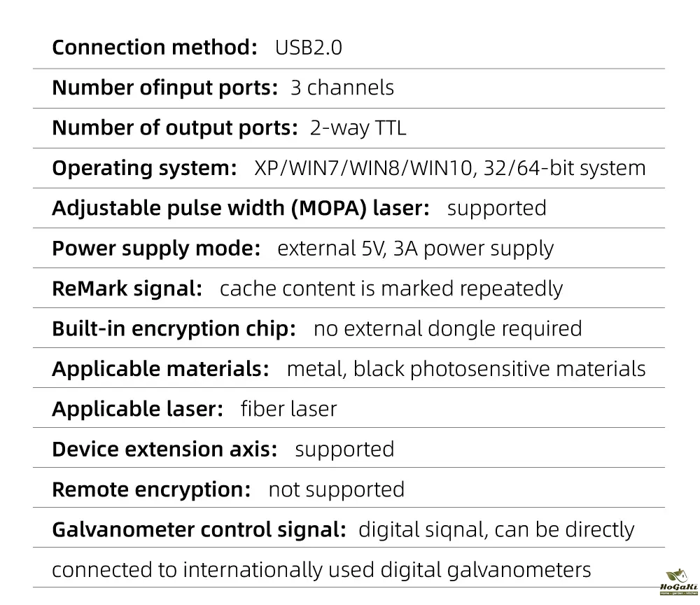Viewport: 700px width, 605px height.
Task: Select the "2-way TTL" text
Action: coord(358,128)
